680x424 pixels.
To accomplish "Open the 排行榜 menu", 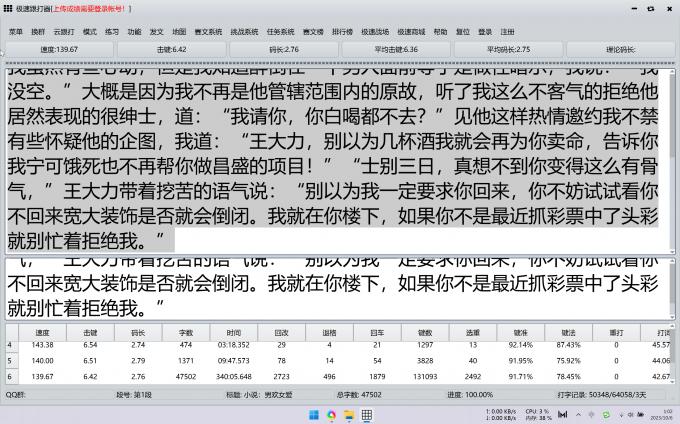I will click(x=343, y=32).
